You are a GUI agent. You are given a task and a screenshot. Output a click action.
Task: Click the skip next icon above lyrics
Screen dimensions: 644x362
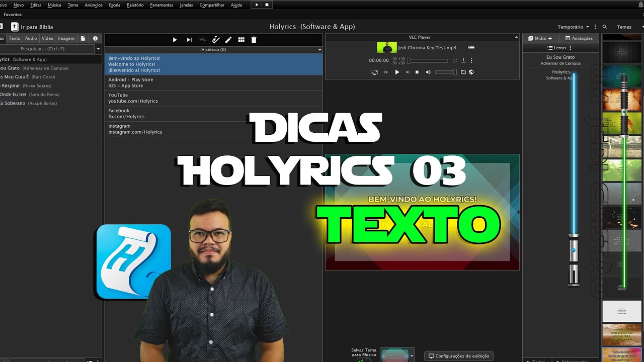tap(189, 40)
